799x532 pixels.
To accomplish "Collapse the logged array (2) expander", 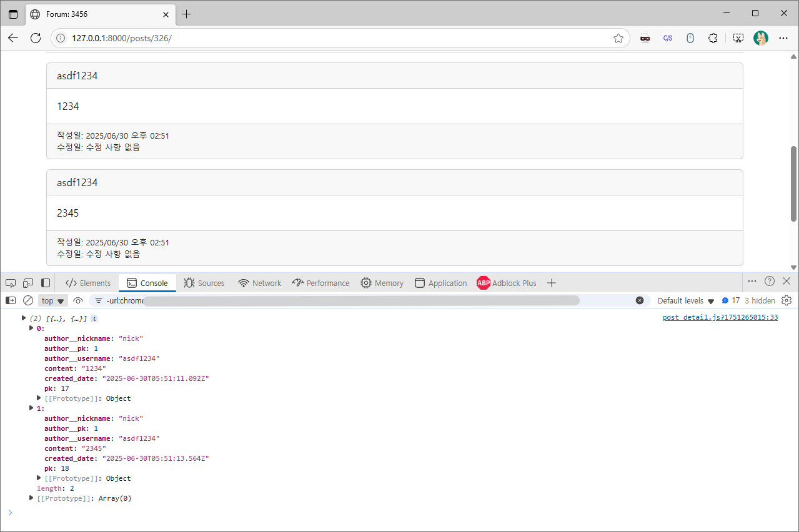I will [24, 318].
